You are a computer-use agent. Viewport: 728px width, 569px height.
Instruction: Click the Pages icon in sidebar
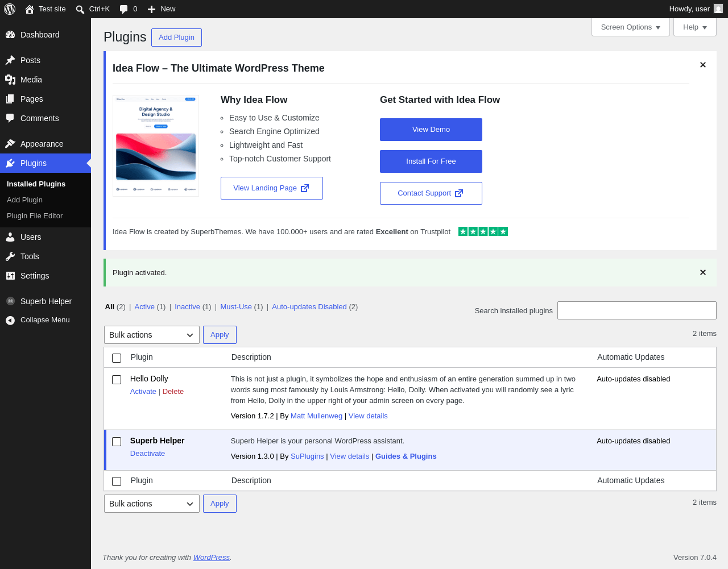coord(10,99)
